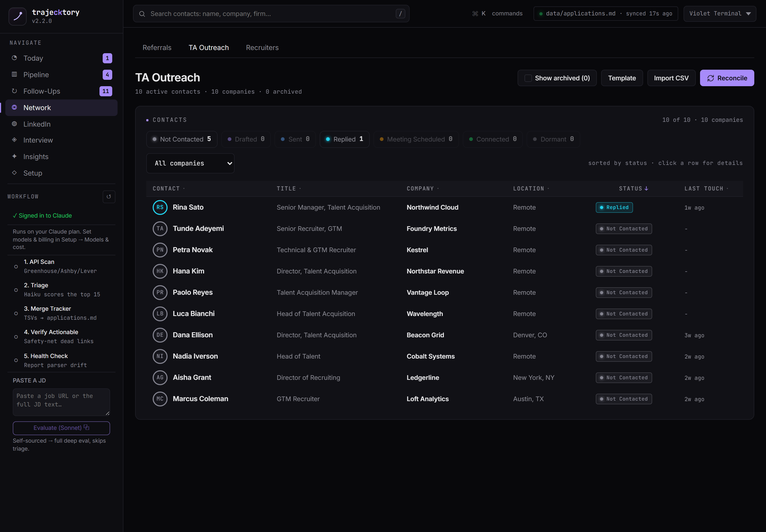Click Hana Kim's HK avatar

point(160,271)
